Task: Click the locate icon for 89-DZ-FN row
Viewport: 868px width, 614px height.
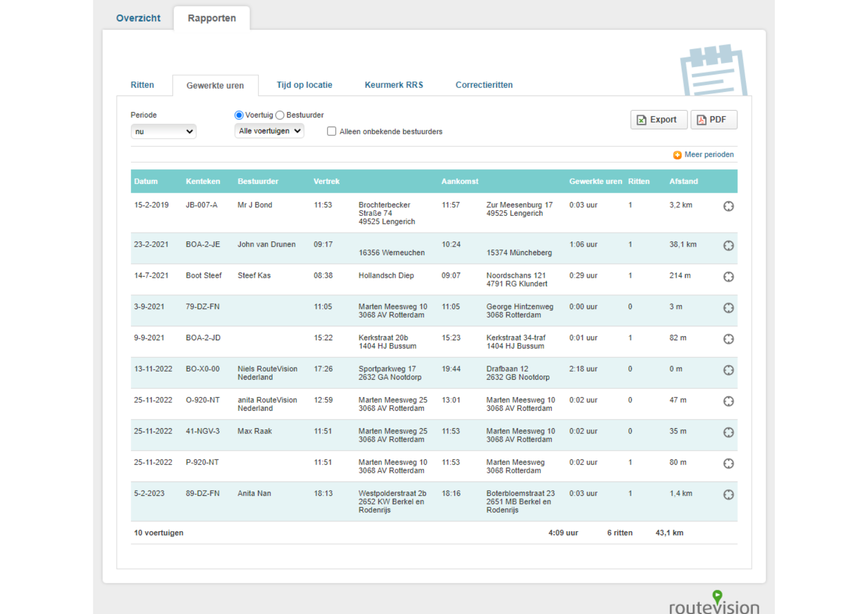Action: tap(729, 495)
